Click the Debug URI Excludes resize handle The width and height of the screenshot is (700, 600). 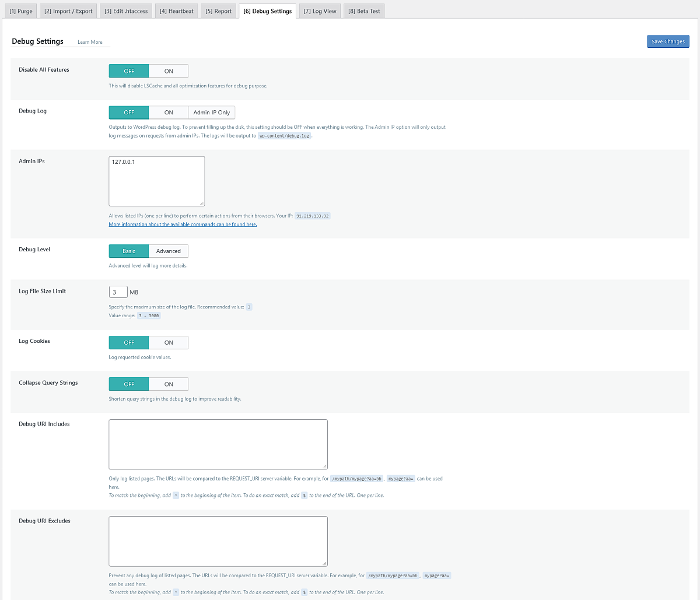[325, 563]
